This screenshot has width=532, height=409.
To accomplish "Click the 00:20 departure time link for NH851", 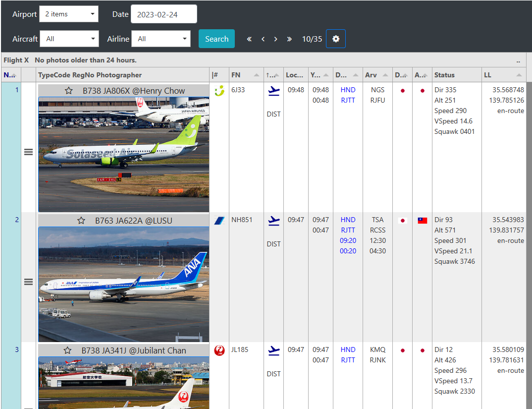I will 348,251.
